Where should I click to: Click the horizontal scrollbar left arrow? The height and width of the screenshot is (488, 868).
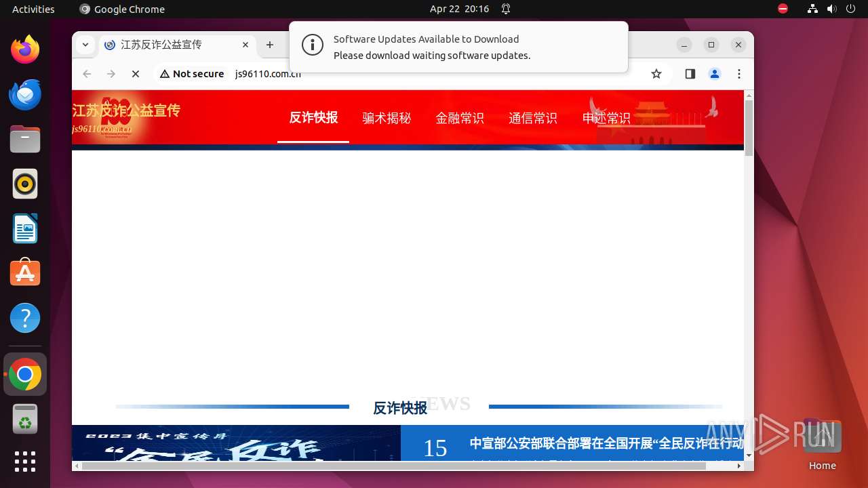pos(77,466)
